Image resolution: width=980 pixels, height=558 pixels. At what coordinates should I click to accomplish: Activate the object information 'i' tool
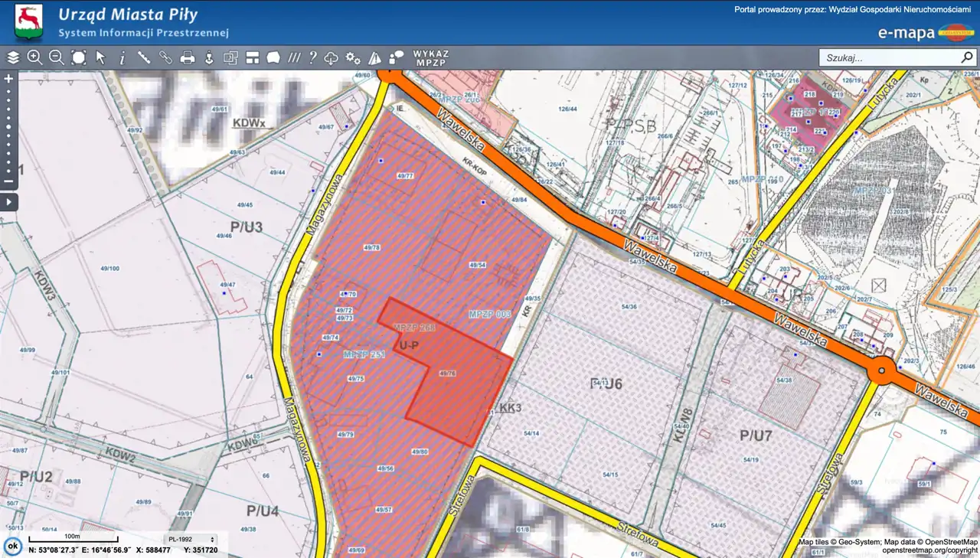[122, 57]
